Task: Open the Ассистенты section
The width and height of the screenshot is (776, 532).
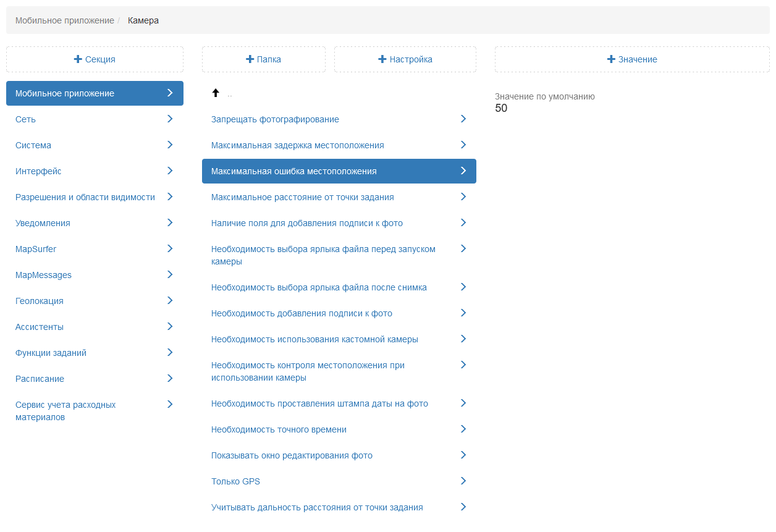Action: [x=95, y=327]
